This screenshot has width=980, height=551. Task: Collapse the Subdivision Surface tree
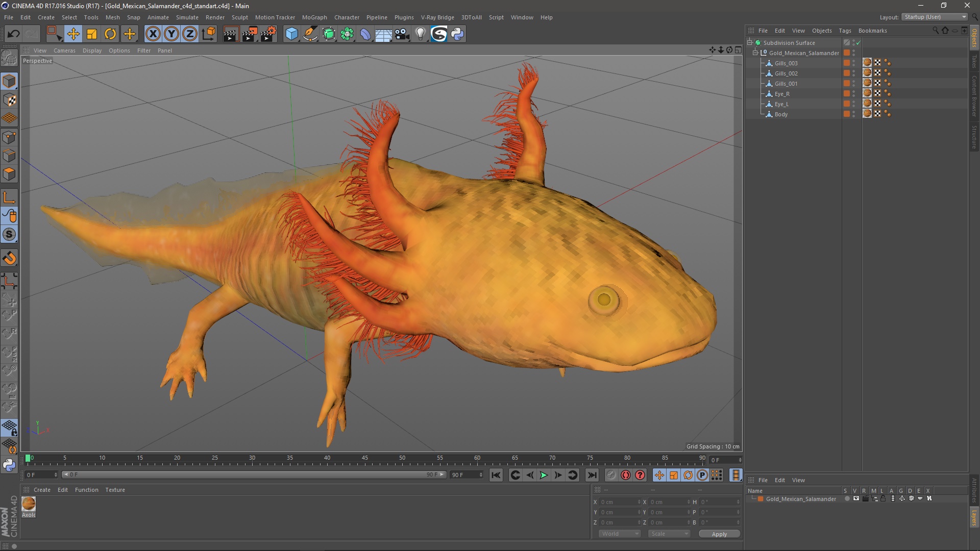click(750, 43)
